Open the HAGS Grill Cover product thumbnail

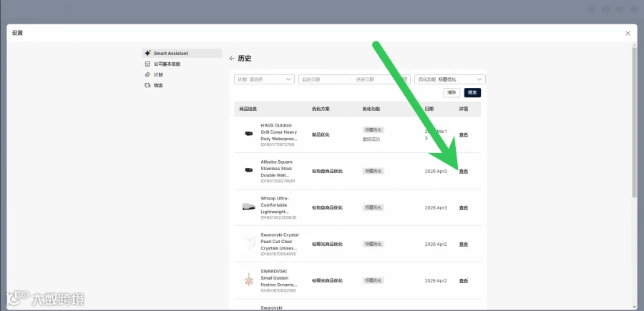[x=248, y=134]
